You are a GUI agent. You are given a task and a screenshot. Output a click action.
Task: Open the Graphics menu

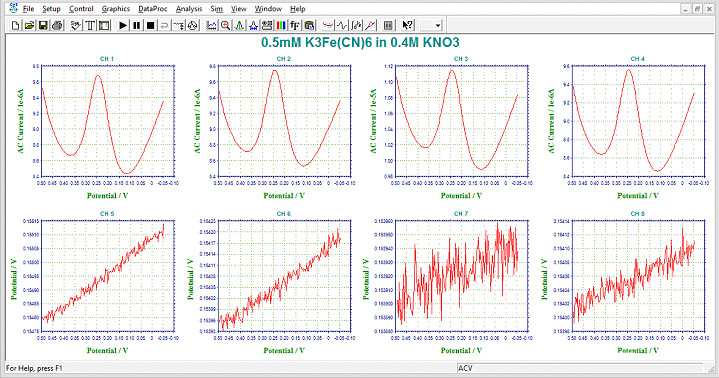[x=116, y=9]
